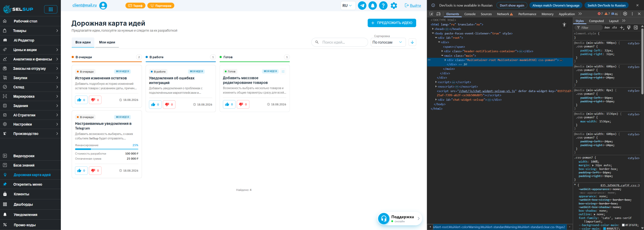The width and height of the screenshot is (644, 230).
Task: Open the grid apps menu beside the SelSup logo
Action: [51, 9]
